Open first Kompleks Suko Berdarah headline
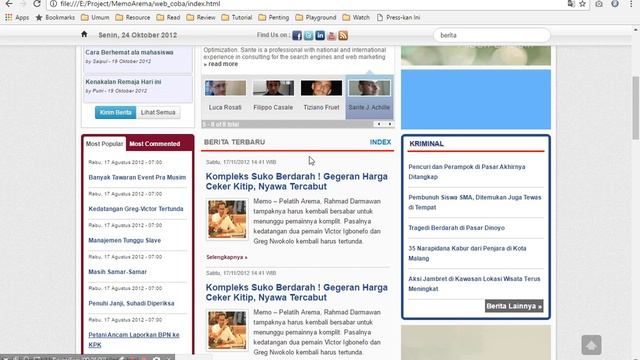 pos(297,181)
